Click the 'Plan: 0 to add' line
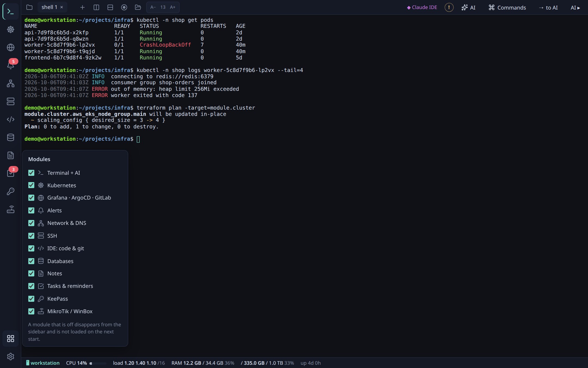The height and width of the screenshot is (368, 588). 91,126
